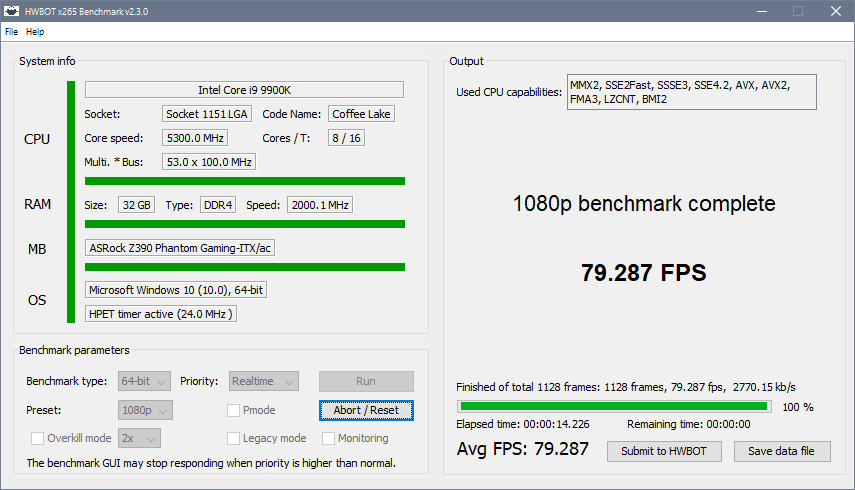Screen dimensions: 855x490
Task: Open the Benchmark type 64-bit dropdown
Action: tap(144, 382)
